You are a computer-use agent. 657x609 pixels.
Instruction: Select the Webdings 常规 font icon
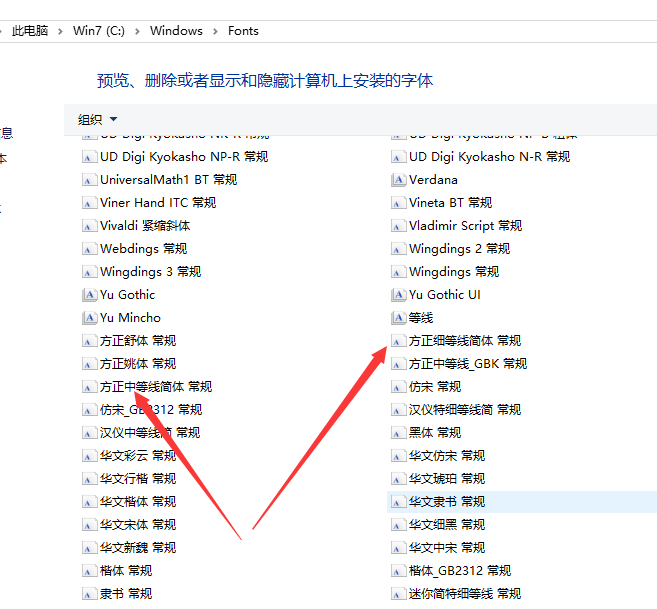(x=89, y=249)
